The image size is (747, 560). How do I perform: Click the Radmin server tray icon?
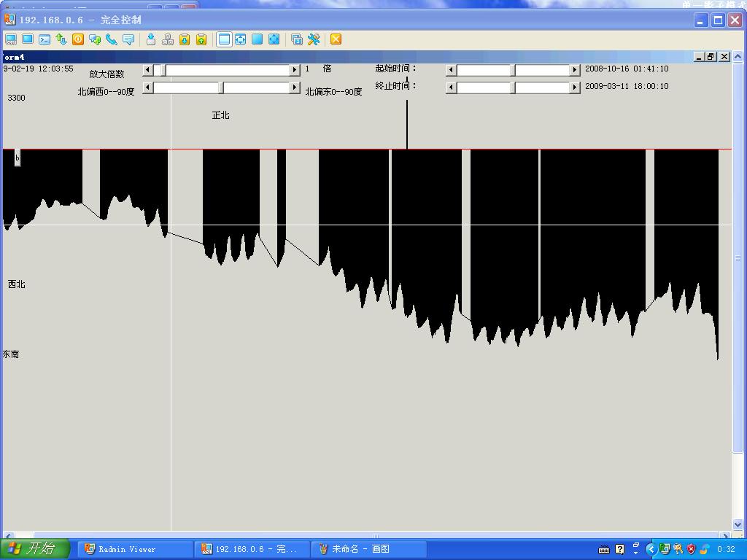665,550
